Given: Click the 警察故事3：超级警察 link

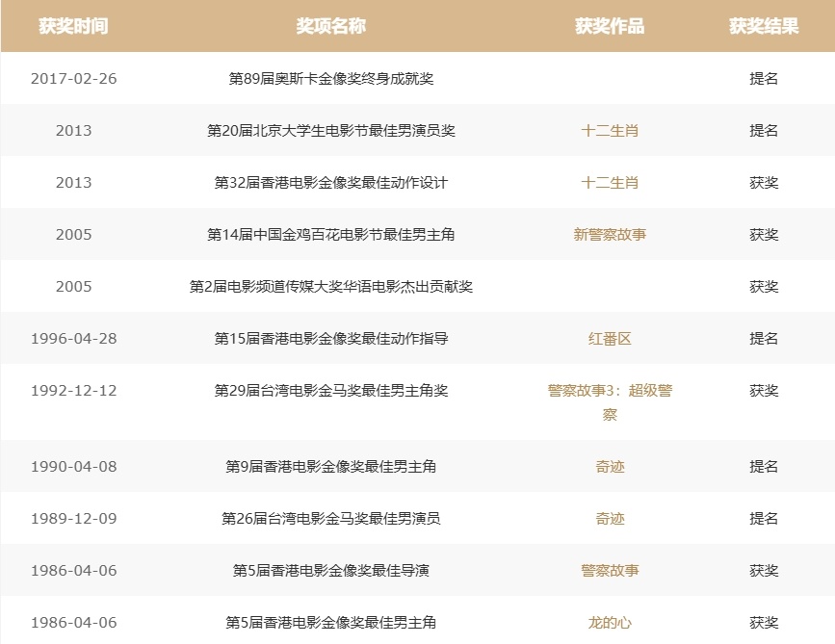Looking at the screenshot, I should [610, 402].
